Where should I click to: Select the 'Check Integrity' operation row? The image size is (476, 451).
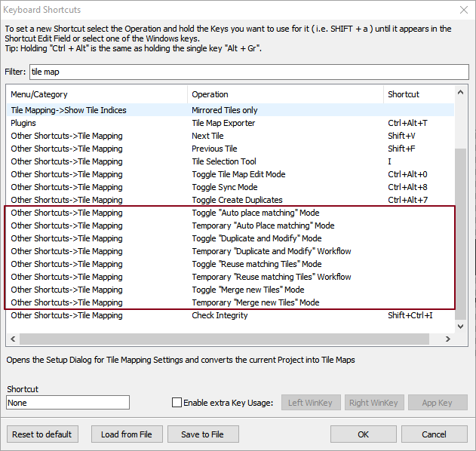tap(230, 315)
